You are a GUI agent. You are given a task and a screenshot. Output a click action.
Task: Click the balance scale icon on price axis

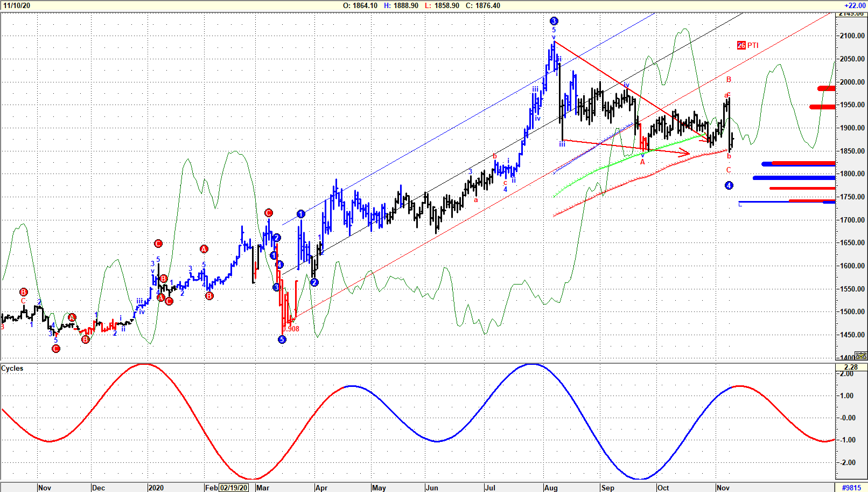point(860,356)
